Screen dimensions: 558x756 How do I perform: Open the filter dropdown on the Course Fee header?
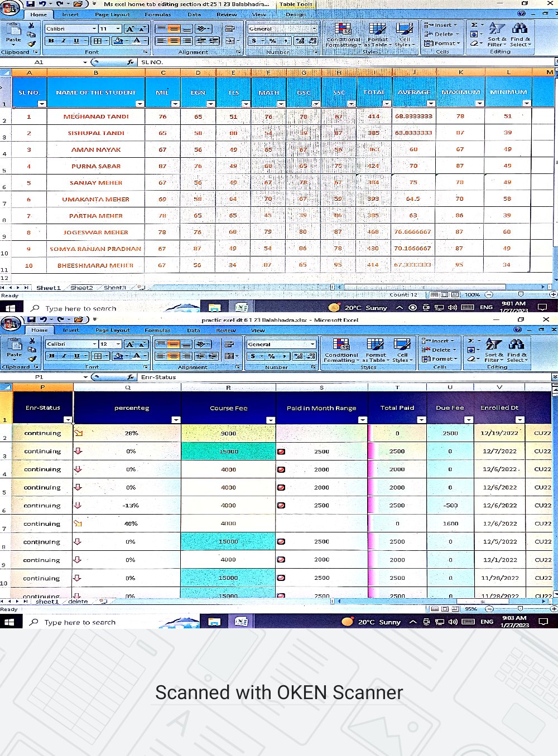[270, 420]
